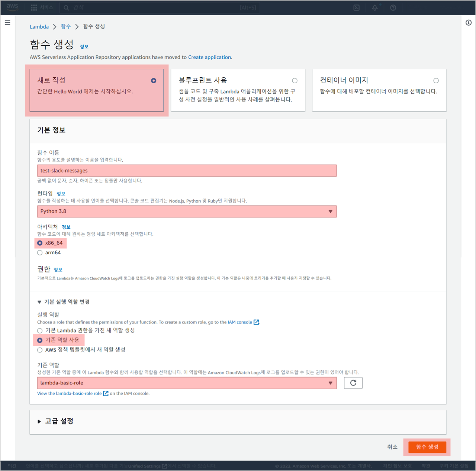476x471 pixels.
Task: Click the 함수 이름 input field
Action: [187, 171]
